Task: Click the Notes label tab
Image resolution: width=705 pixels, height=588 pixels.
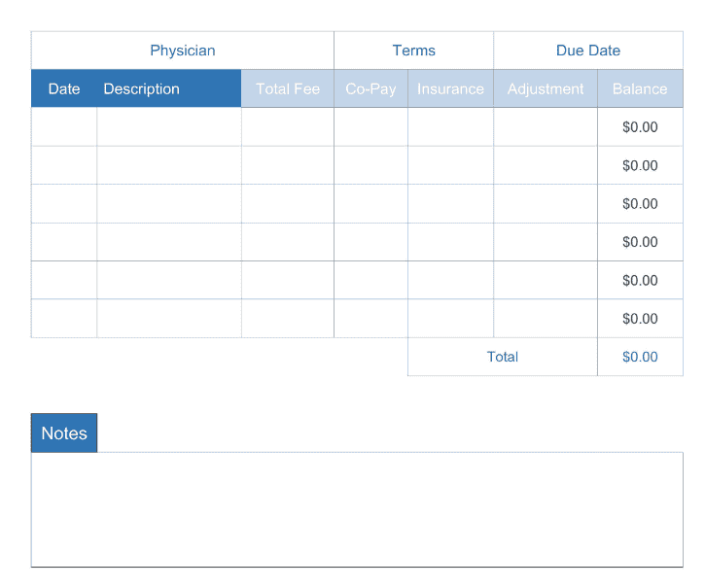Action: pyautogui.click(x=64, y=433)
